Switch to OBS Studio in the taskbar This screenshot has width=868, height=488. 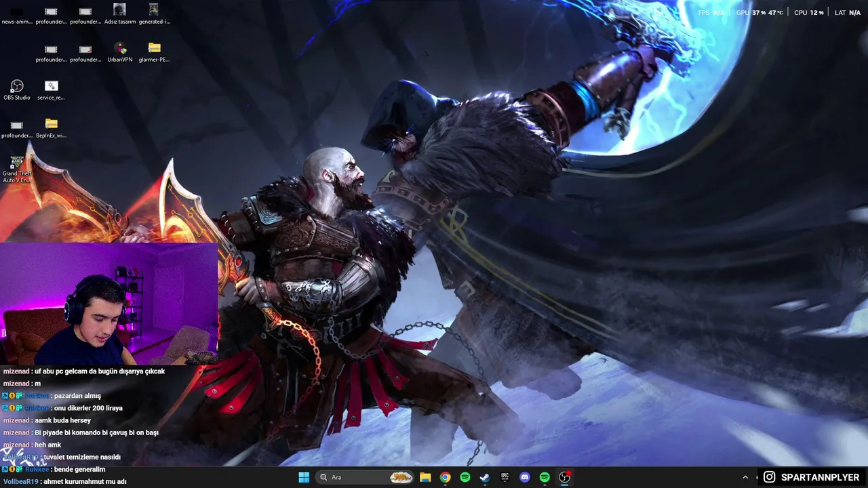pyautogui.click(x=564, y=477)
